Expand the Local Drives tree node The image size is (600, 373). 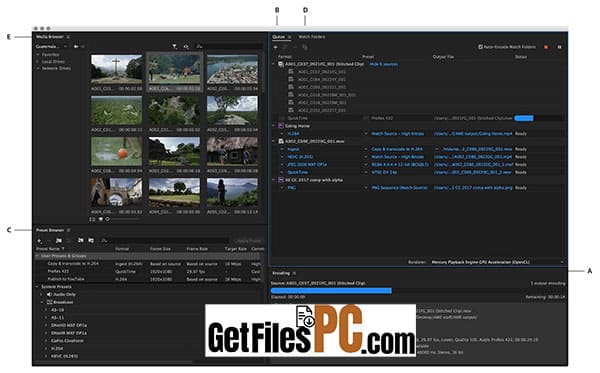coord(38,62)
